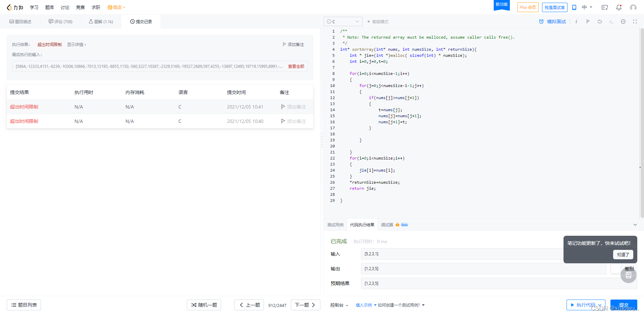Open the 10:41 超出时间限制 submission

point(24,107)
